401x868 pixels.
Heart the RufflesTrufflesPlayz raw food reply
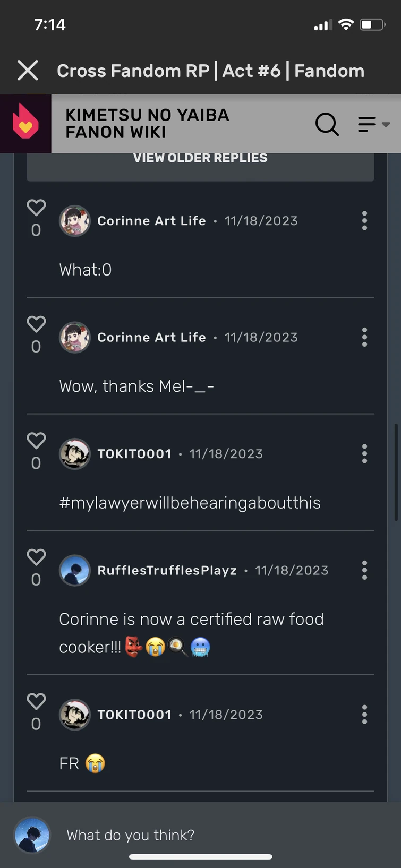pos(36,557)
